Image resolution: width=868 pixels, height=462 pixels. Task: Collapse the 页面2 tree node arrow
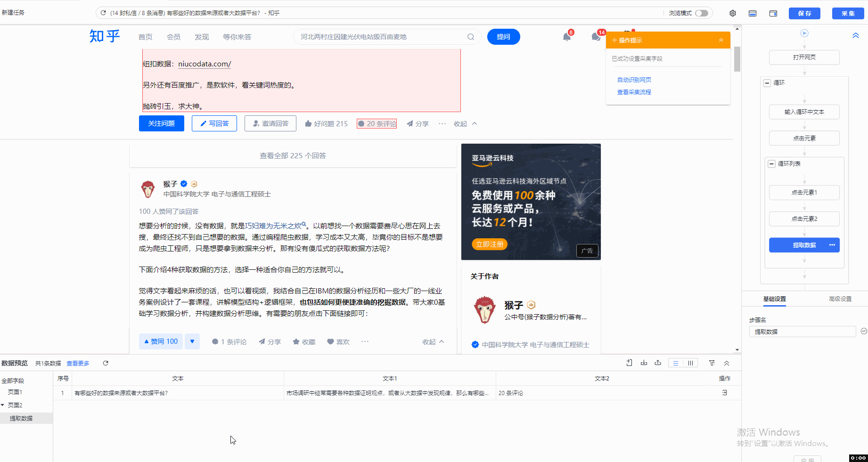click(x=3, y=405)
